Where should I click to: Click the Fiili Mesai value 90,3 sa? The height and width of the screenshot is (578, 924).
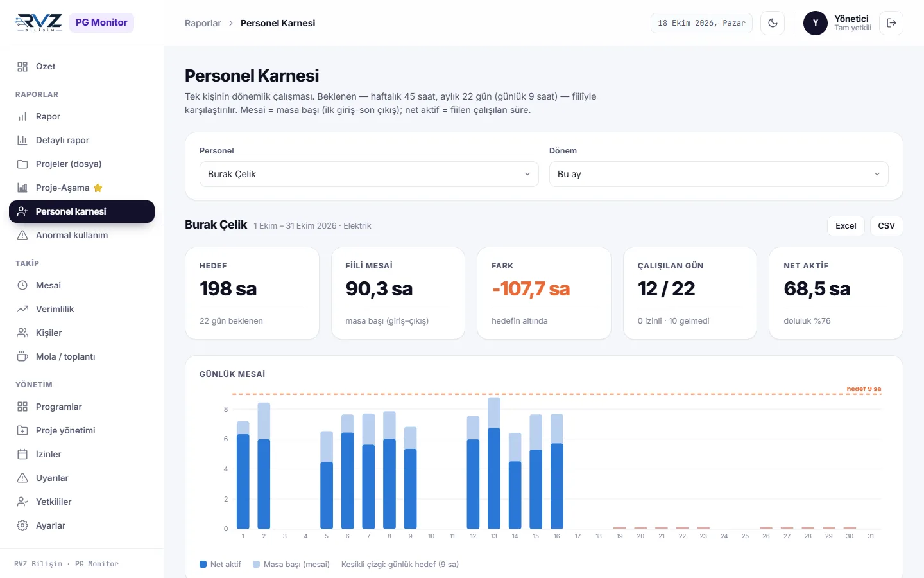coord(379,289)
